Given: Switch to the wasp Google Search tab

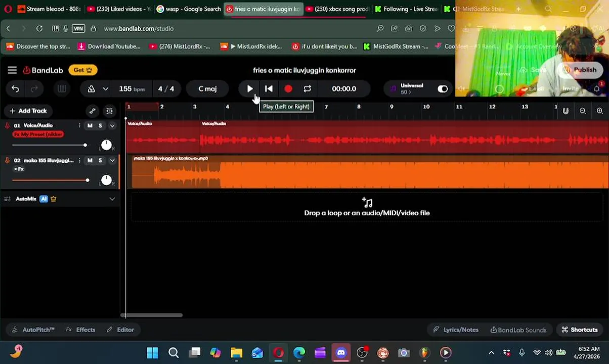Looking at the screenshot, I should pyautogui.click(x=188, y=9).
